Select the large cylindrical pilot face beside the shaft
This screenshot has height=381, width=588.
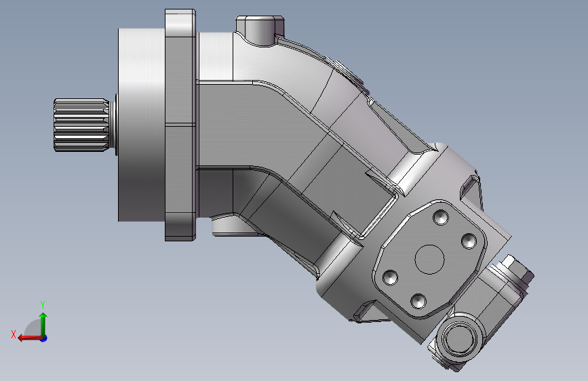[x=141, y=125]
